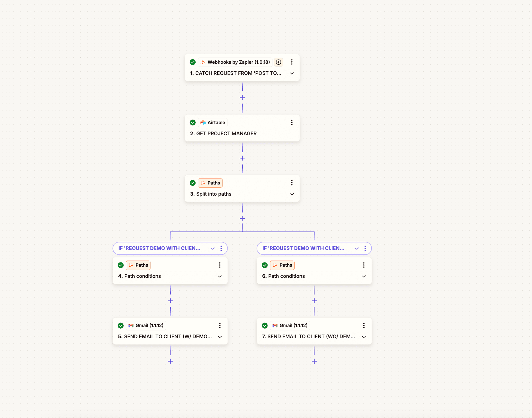This screenshot has width=532, height=418.
Task: Open three-dot menu on step 5 Gmail
Action: tap(220, 325)
